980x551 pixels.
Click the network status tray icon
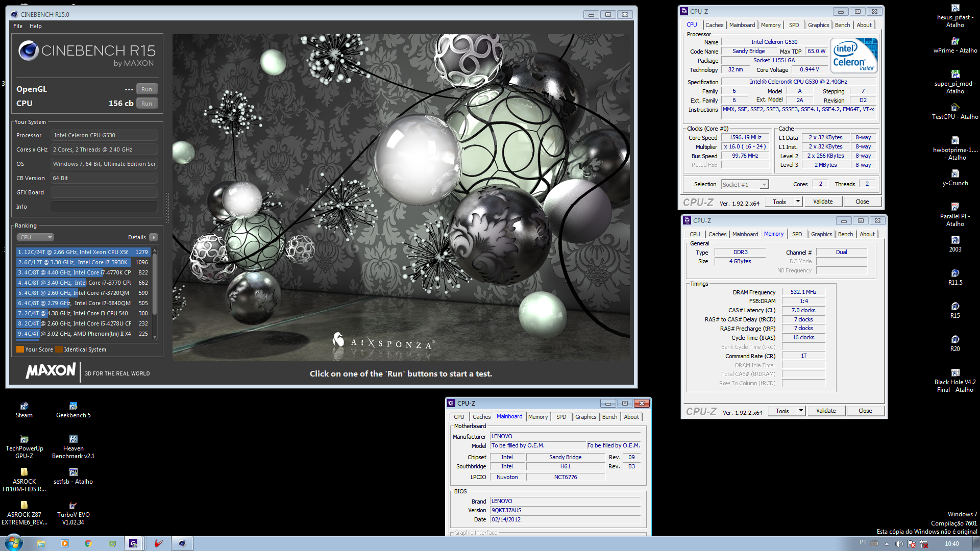pyautogui.click(x=924, y=544)
